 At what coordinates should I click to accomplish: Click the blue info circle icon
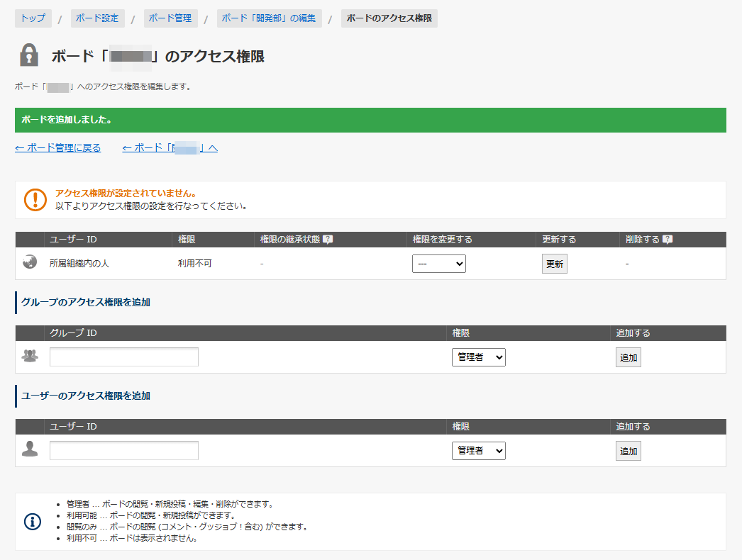(33, 522)
